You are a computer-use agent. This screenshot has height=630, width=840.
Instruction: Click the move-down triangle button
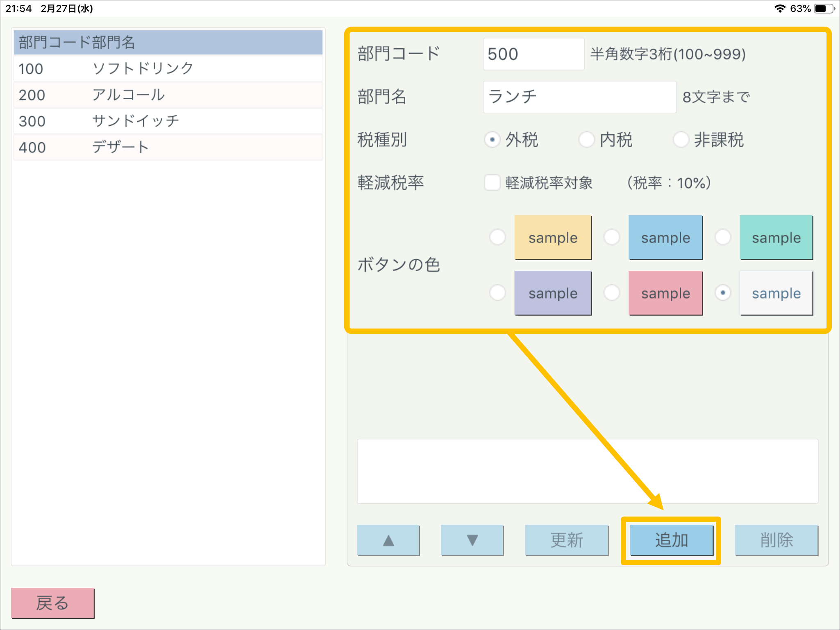coord(472,540)
